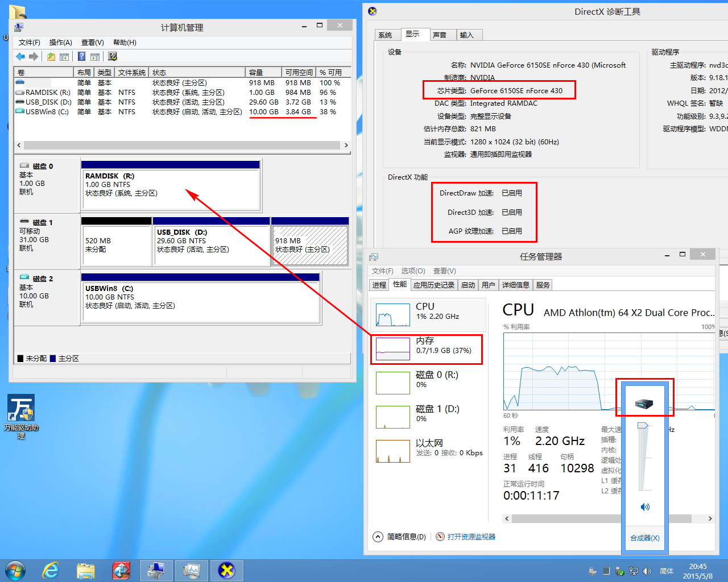Image resolution: width=728 pixels, height=582 pixels.
Task: Select 磁盘 1 (D:) in performance sidebar
Action: point(428,417)
